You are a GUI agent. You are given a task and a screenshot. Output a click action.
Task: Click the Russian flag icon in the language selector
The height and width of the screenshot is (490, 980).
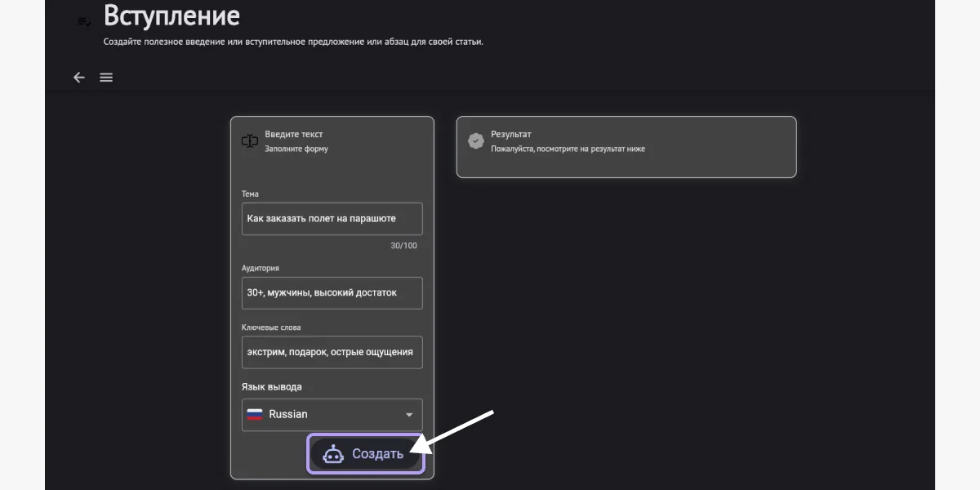255,415
